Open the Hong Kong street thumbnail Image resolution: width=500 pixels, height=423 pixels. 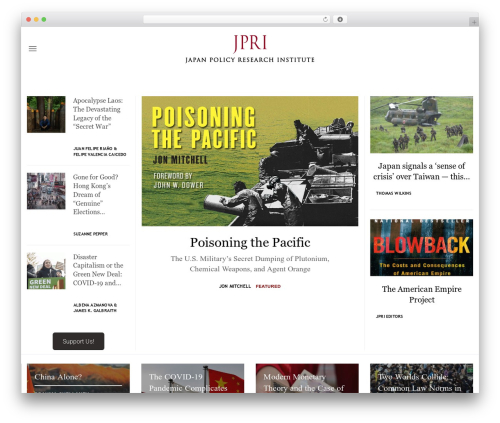point(46,191)
